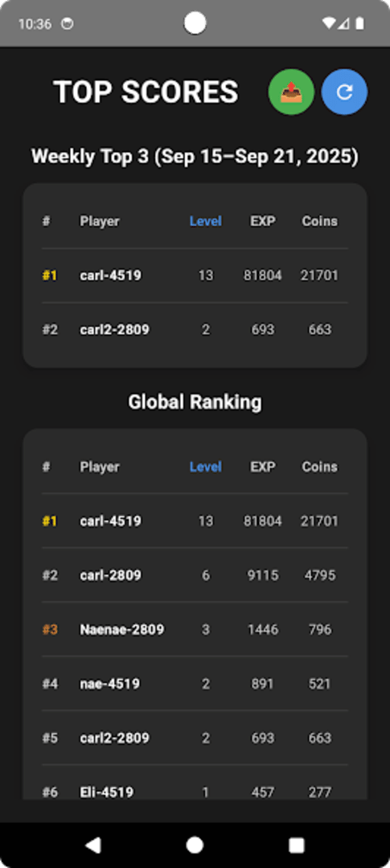This screenshot has height=868, width=390.
Task: Select Coins column header in Global Ranking
Action: 320,467
